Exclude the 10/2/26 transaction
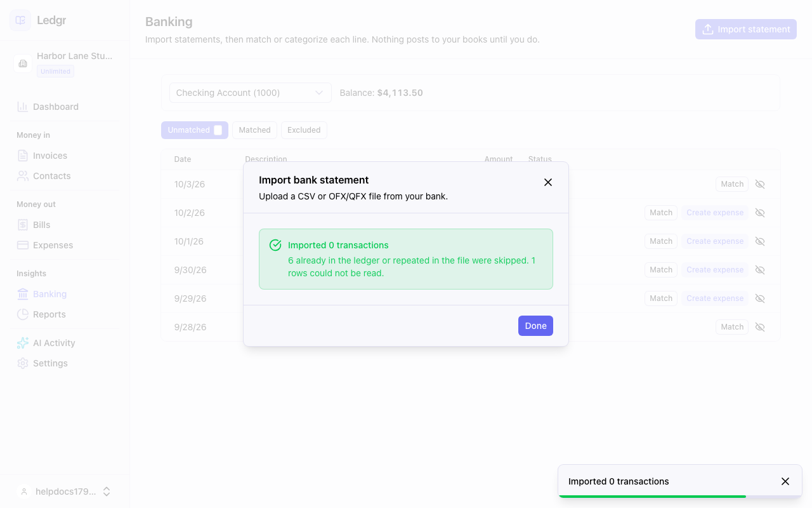812x508 pixels. click(x=760, y=213)
